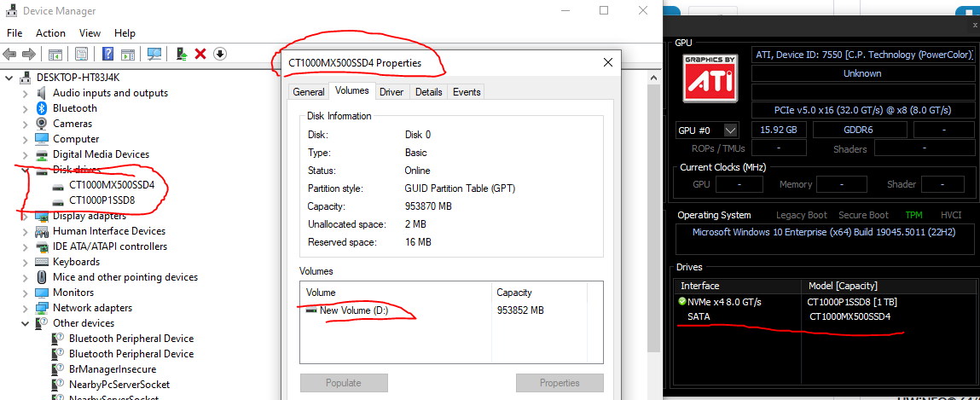Click the Volume column header
Viewport: 980px width, 400px height.
[x=397, y=292]
